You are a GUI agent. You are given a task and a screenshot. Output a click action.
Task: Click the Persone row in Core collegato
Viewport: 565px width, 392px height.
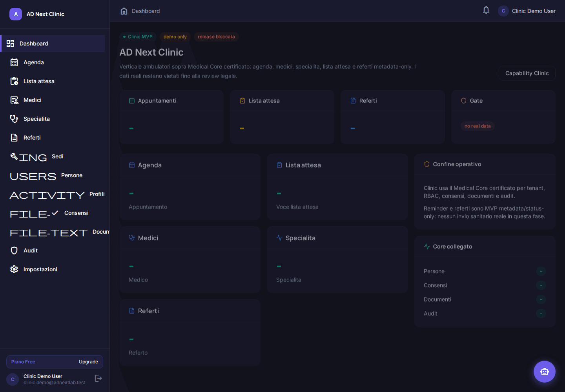485,271
